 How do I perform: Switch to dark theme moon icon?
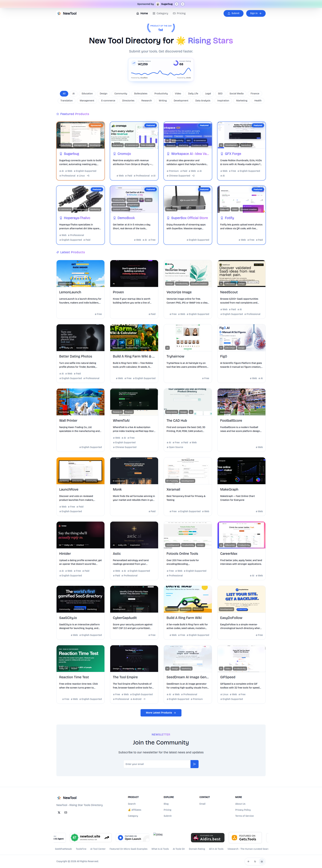click(x=255, y=861)
